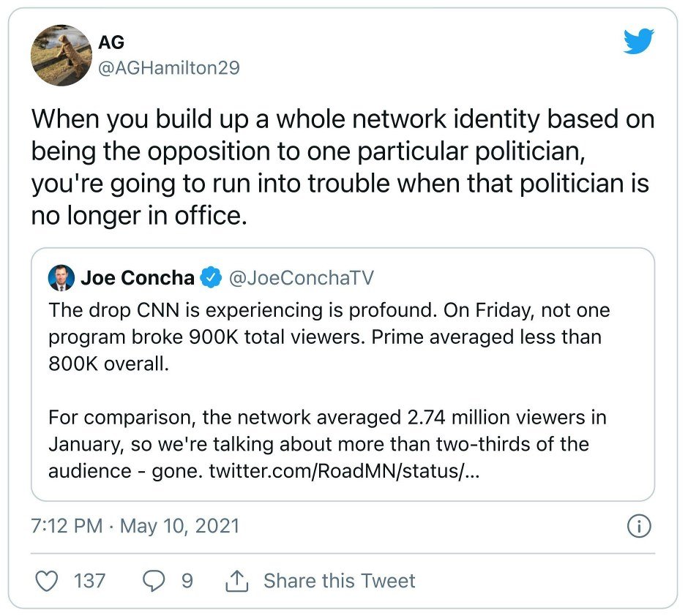Follow the twitter.com/RoadMN/status link
The height and width of the screenshot is (616, 688).
(x=345, y=471)
